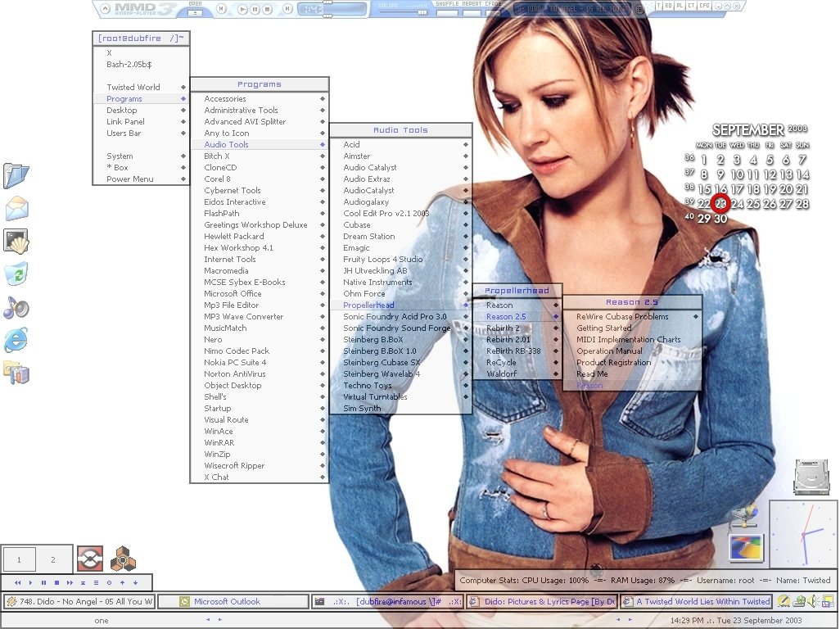Image resolution: width=840 pixels, height=629 pixels.
Task: Expand ReWire Cubase Problems submenu
Action: [x=632, y=317]
